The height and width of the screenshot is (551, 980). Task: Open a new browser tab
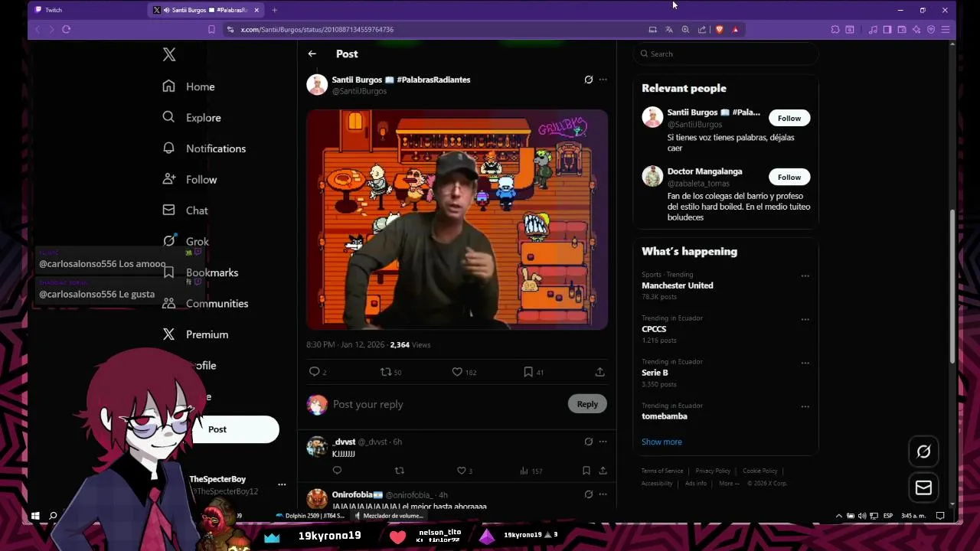click(274, 10)
